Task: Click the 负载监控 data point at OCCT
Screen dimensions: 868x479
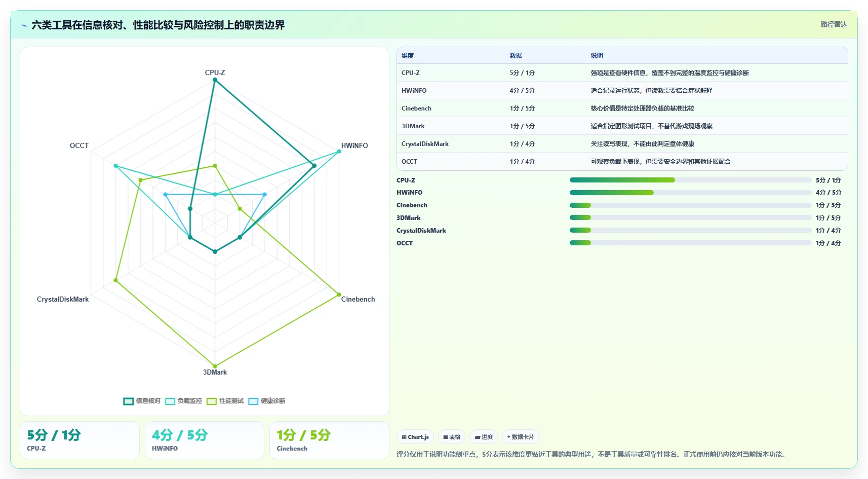Action: pyautogui.click(x=116, y=166)
